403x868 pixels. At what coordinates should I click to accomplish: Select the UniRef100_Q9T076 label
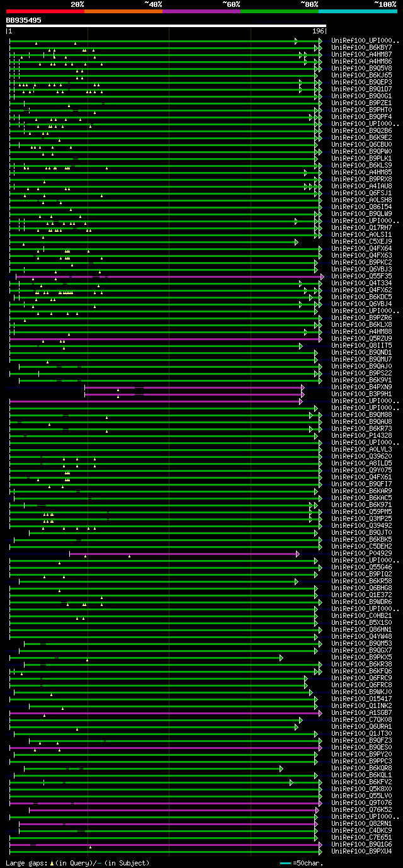pos(361,802)
